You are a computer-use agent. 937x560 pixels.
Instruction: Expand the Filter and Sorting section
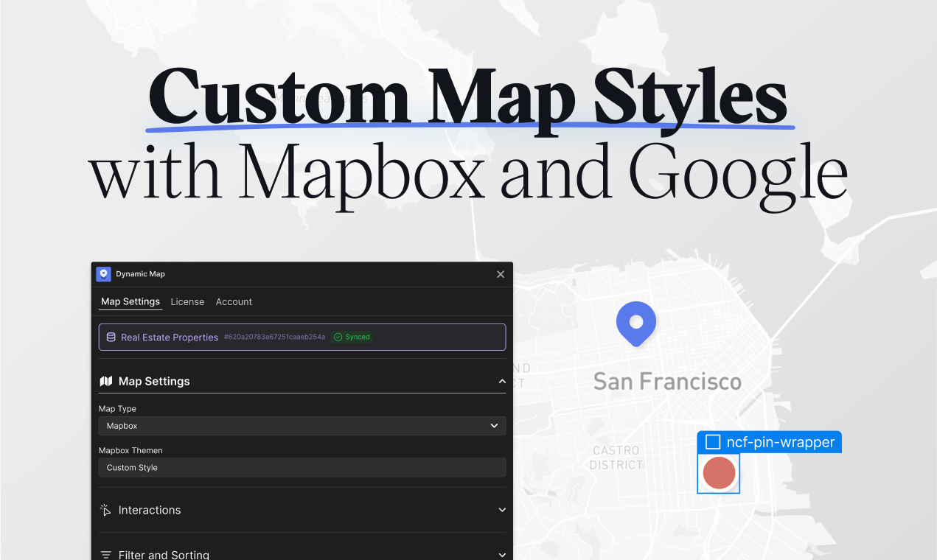[502, 554]
